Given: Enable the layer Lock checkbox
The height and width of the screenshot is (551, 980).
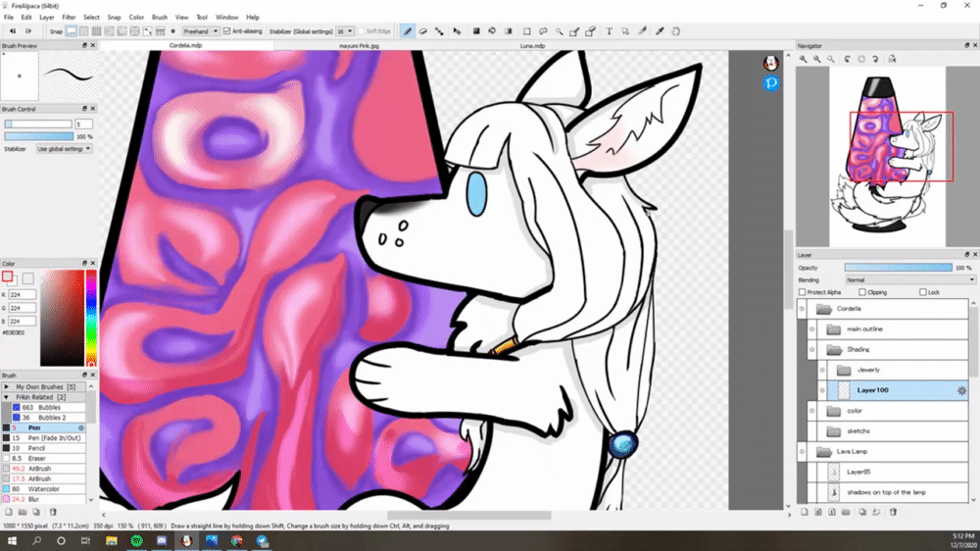Looking at the screenshot, I should point(923,292).
